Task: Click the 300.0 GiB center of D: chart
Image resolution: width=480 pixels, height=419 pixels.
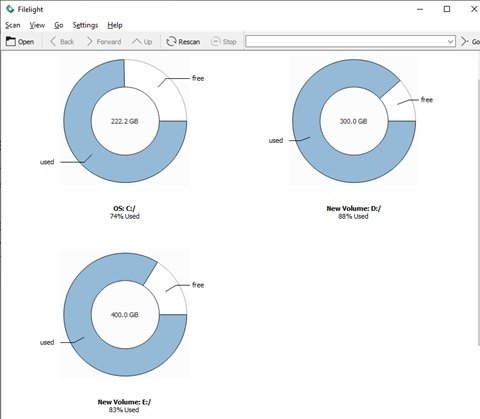Action: (354, 121)
